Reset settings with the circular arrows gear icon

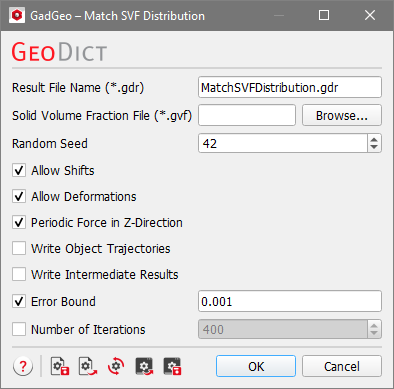pyautogui.click(x=116, y=366)
